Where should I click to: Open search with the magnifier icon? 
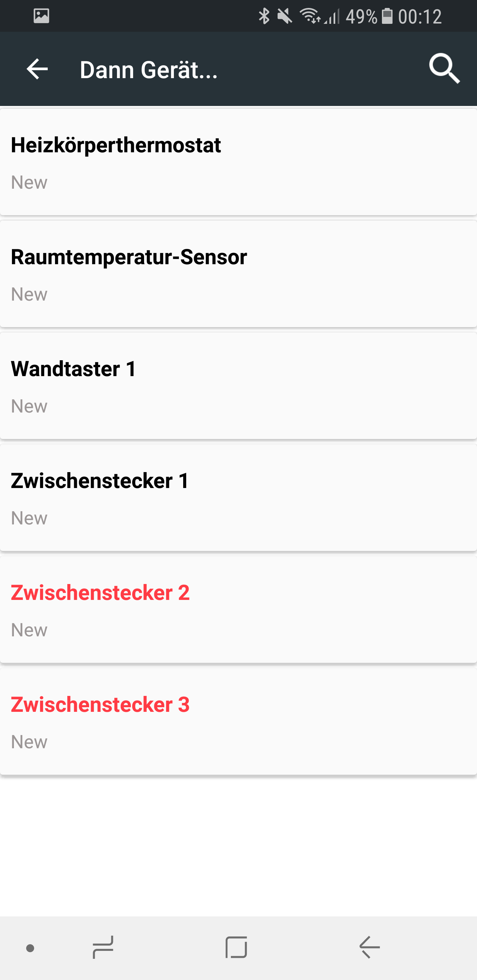click(x=444, y=69)
